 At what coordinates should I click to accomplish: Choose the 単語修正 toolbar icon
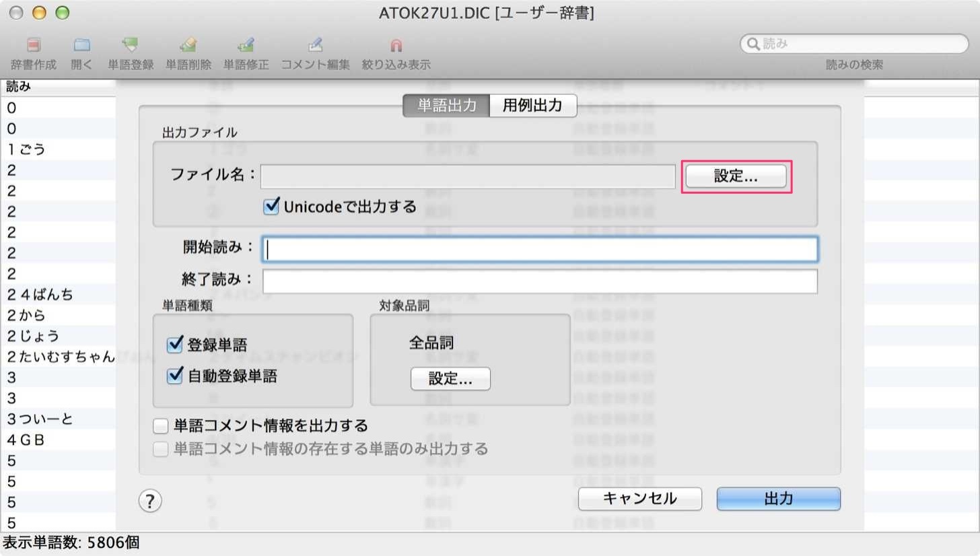point(246,46)
